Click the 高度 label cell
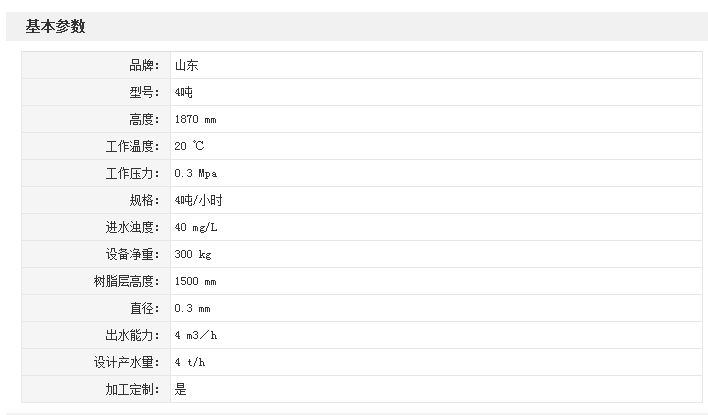Viewport: 708px width, 415px height. click(144, 120)
